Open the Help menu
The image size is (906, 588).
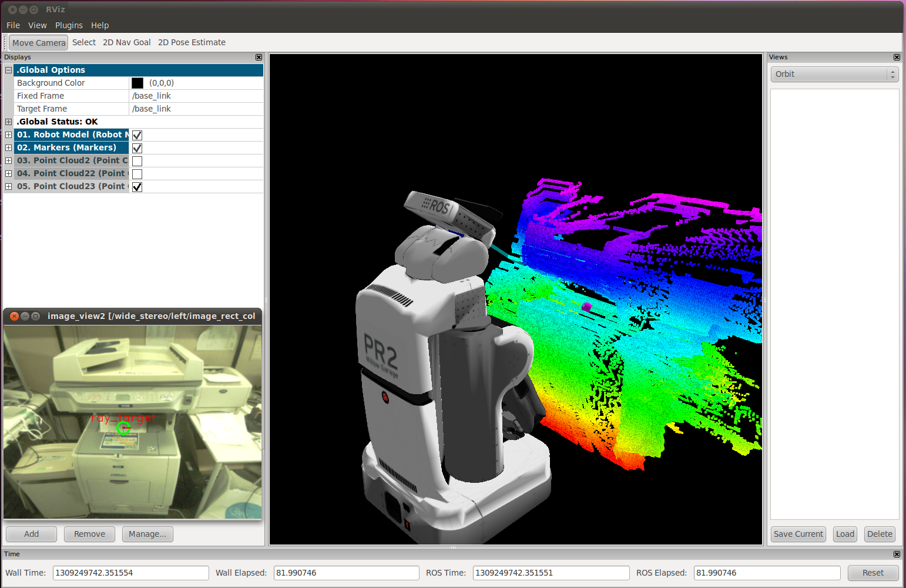pos(100,25)
